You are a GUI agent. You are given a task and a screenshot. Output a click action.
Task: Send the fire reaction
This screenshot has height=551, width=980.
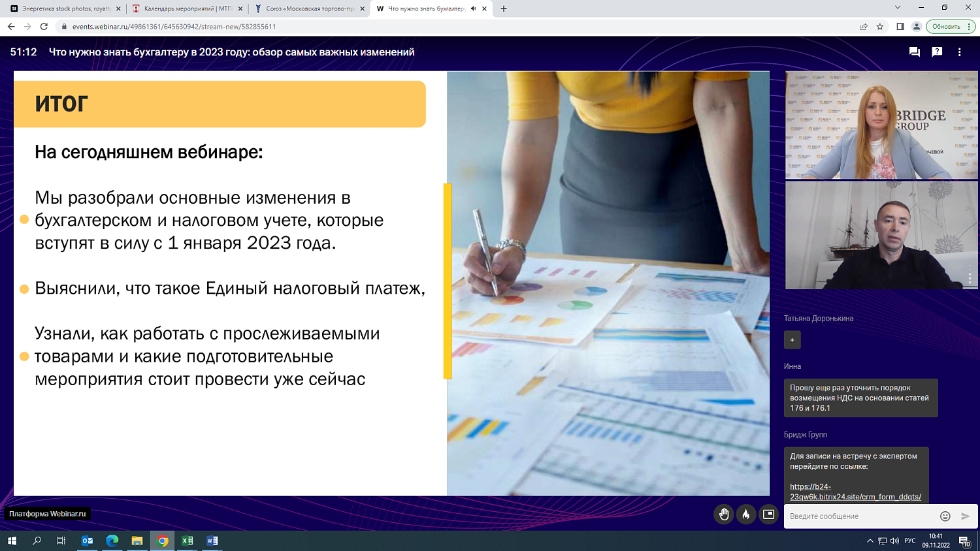[x=746, y=514]
